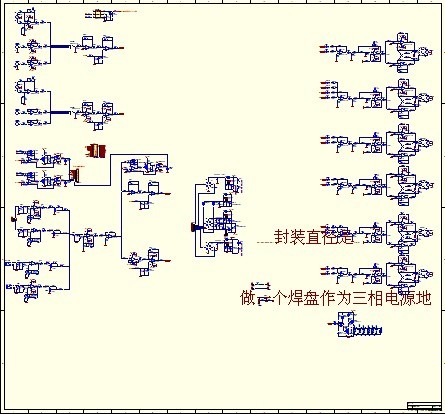Screen dimensions: 445x414
Task: Select the dark connector feeding the central circuit block
Action: [x=195, y=227]
